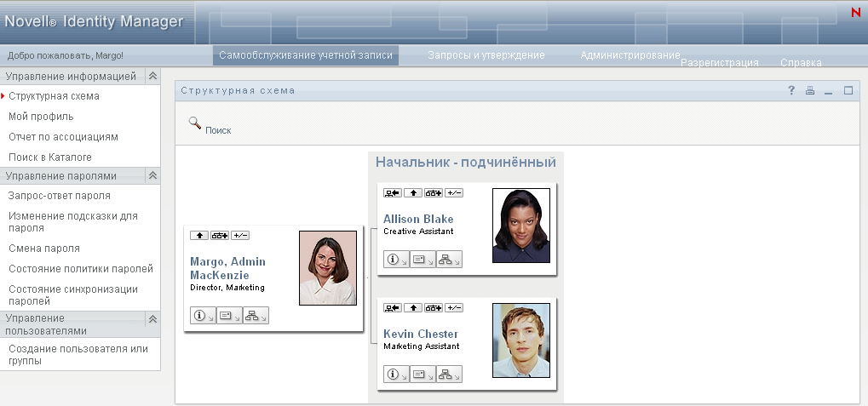
Task: Click the Добро пожаловать, Margo! greeting
Action: click(x=66, y=56)
